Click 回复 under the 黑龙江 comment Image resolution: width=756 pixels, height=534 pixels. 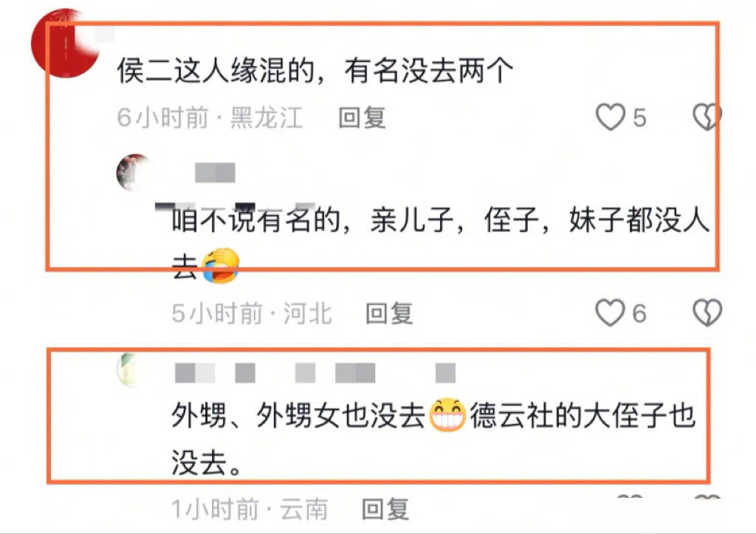pos(362,117)
